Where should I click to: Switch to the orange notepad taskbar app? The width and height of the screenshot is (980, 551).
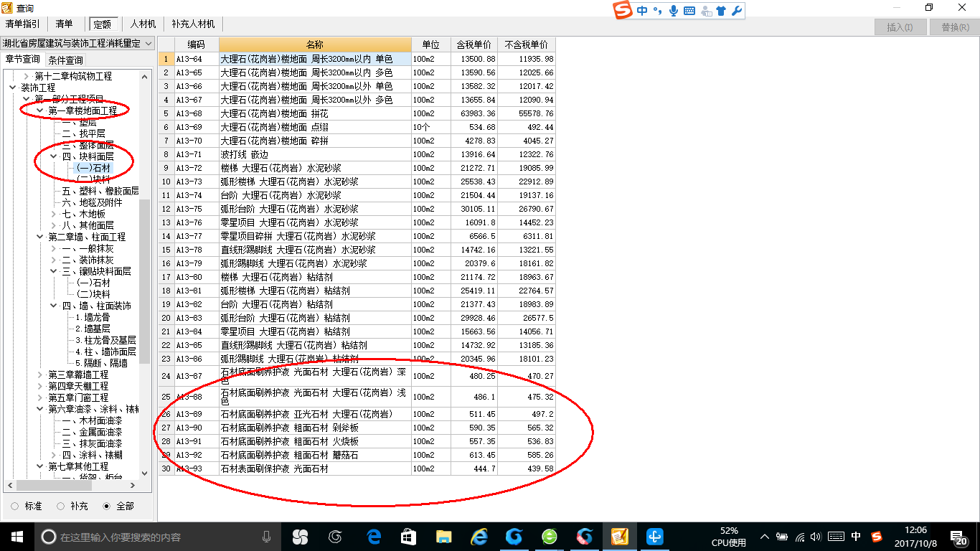(619, 537)
